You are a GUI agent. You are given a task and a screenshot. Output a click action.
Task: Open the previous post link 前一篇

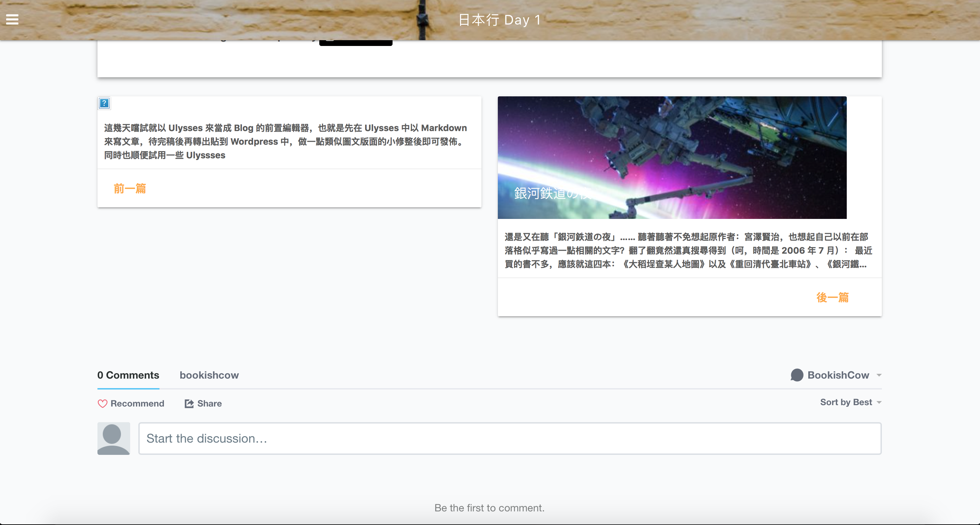point(130,189)
